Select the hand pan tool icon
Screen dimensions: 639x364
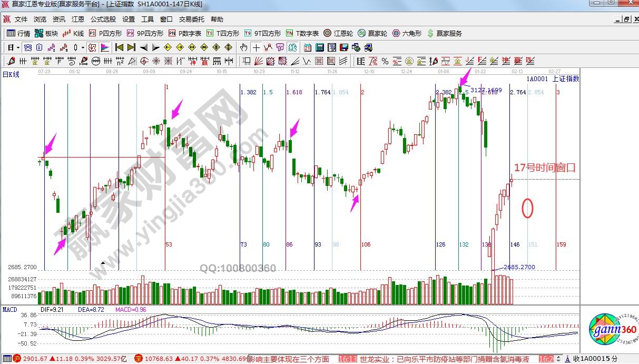point(243,47)
